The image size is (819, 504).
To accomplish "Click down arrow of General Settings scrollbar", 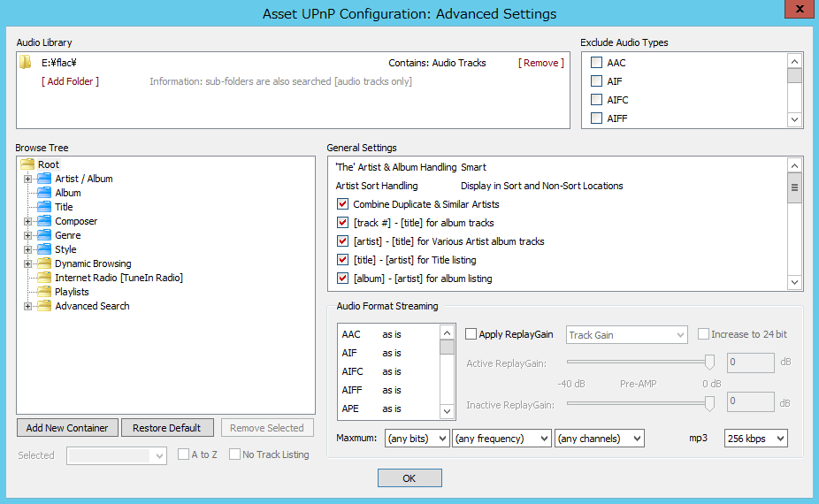I will [794, 283].
